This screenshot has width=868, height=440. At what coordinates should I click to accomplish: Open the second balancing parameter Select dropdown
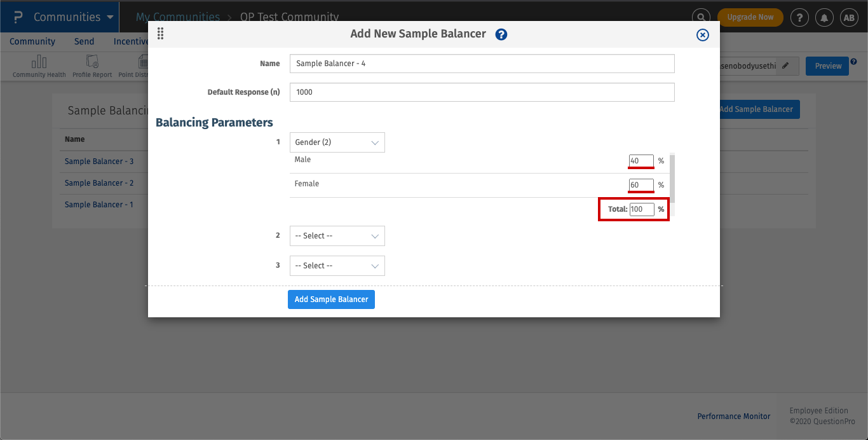click(x=337, y=236)
